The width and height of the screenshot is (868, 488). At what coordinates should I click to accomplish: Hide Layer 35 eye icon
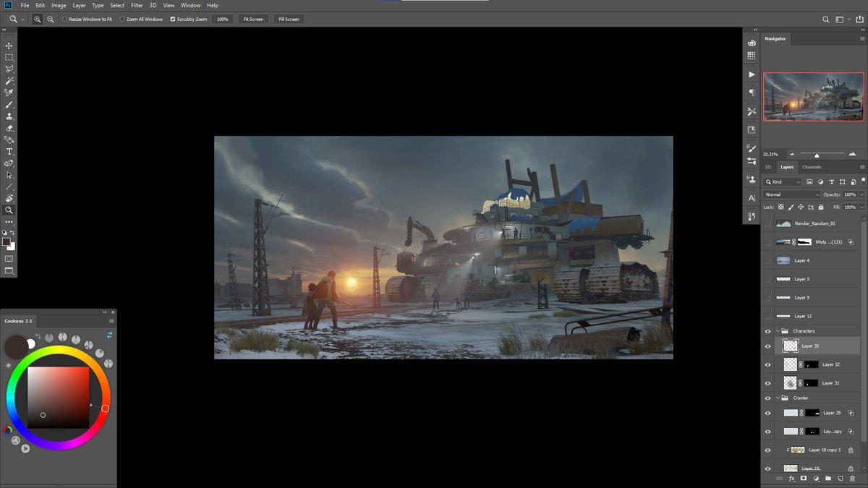click(768, 346)
